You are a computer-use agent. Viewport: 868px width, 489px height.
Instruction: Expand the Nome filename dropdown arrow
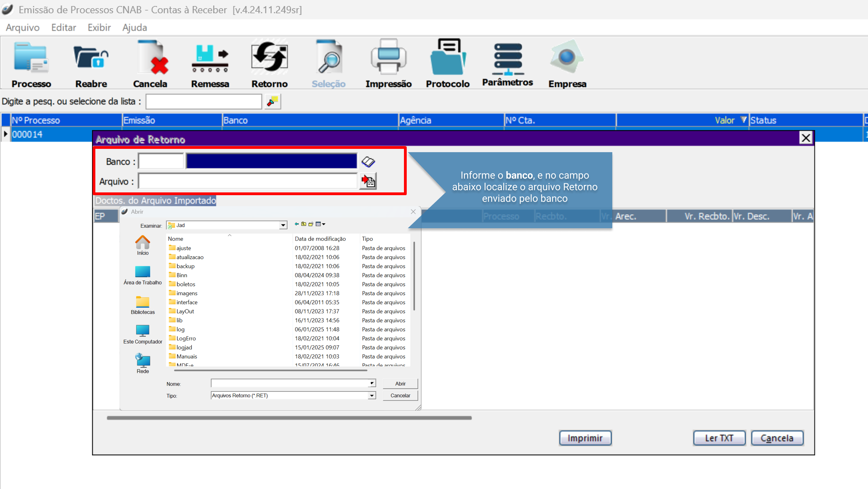(x=372, y=383)
